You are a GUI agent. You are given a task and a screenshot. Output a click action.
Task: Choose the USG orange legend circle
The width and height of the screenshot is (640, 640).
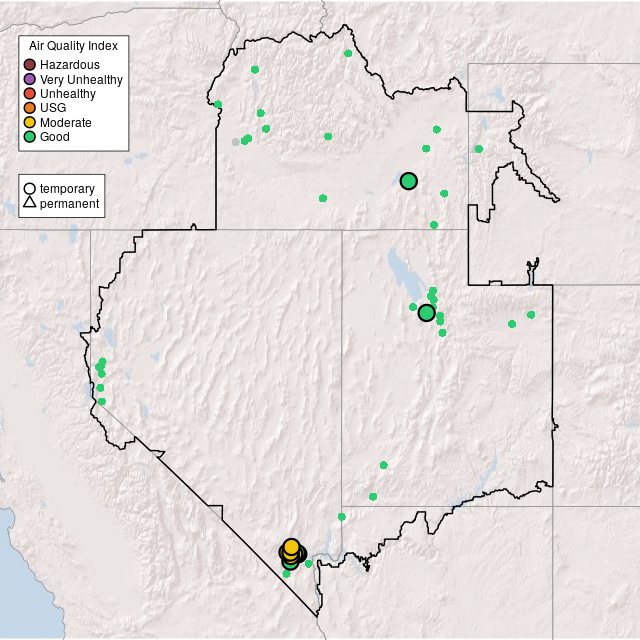pyautogui.click(x=30, y=108)
